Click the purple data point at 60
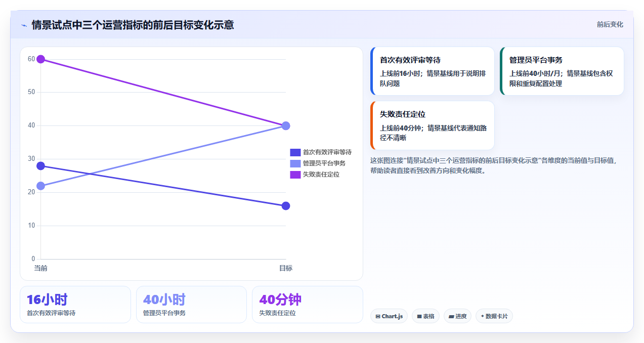This screenshot has width=644, height=343. [41, 59]
